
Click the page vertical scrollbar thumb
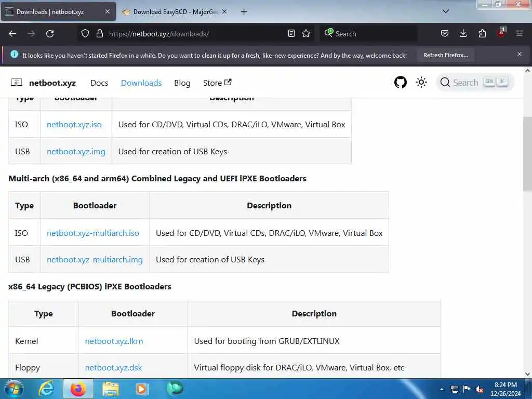coord(527,153)
